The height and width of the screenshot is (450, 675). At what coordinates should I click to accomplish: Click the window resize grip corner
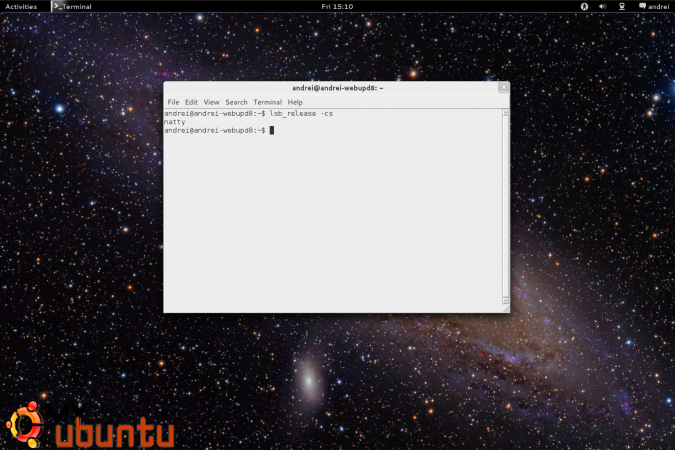pyautogui.click(x=506, y=309)
